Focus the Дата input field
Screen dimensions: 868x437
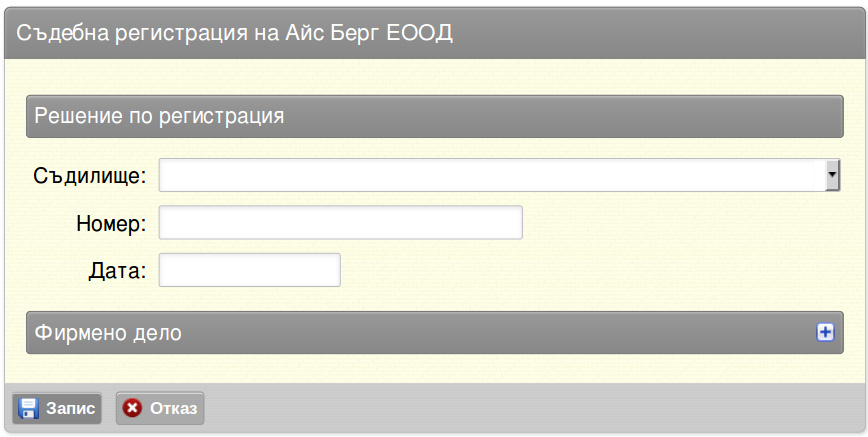250,270
